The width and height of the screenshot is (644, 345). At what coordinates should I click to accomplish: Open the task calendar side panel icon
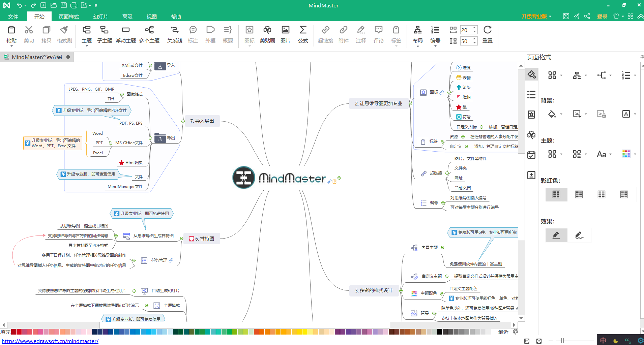(x=531, y=155)
